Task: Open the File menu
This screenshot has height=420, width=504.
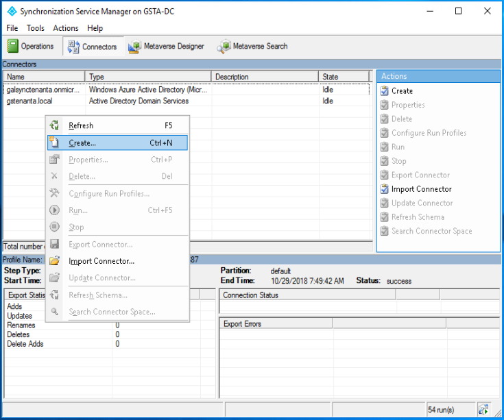Action: coord(12,28)
